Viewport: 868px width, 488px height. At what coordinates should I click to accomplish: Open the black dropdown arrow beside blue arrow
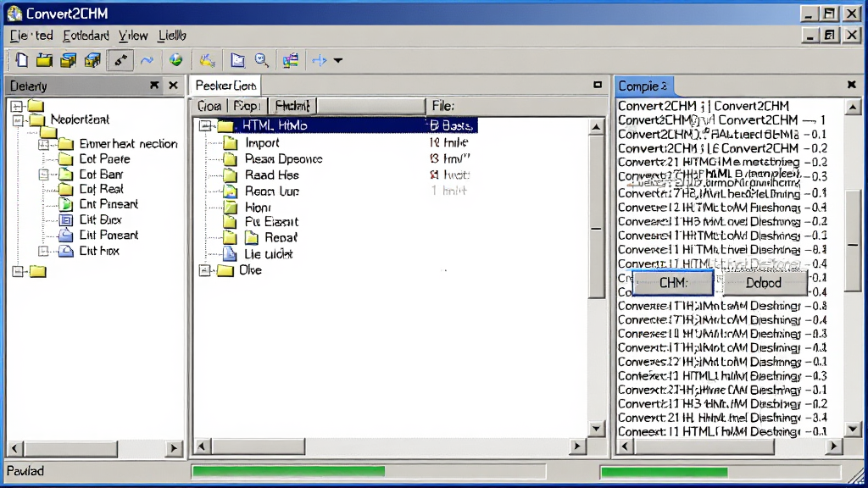pyautogui.click(x=337, y=60)
